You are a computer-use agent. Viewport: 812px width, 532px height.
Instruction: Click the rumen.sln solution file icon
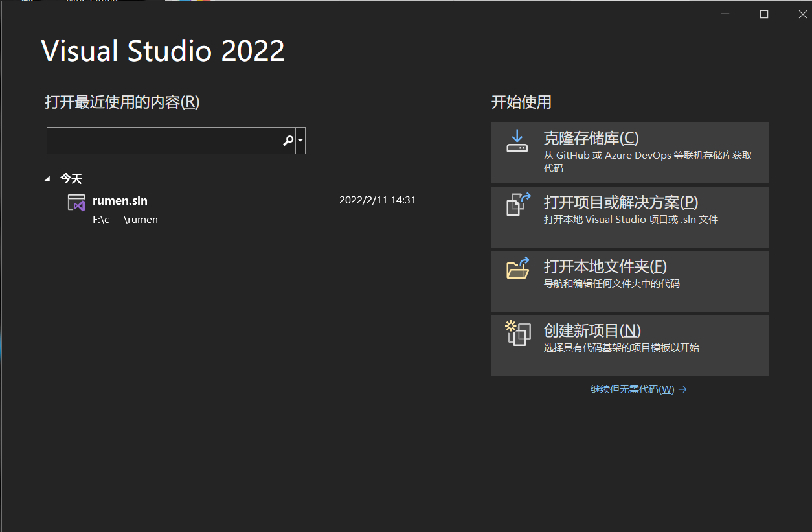tap(76, 203)
